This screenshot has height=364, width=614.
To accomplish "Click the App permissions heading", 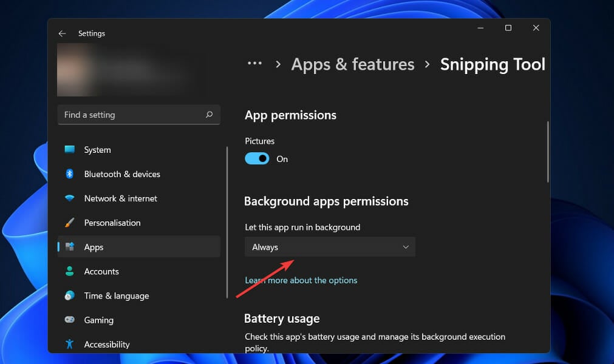I will (x=290, y=115).
